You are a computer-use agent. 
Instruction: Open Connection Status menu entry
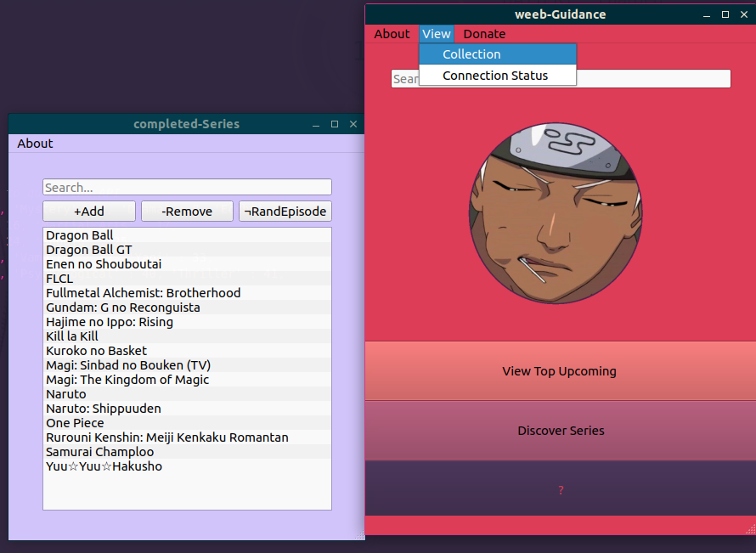coord(497,76)
